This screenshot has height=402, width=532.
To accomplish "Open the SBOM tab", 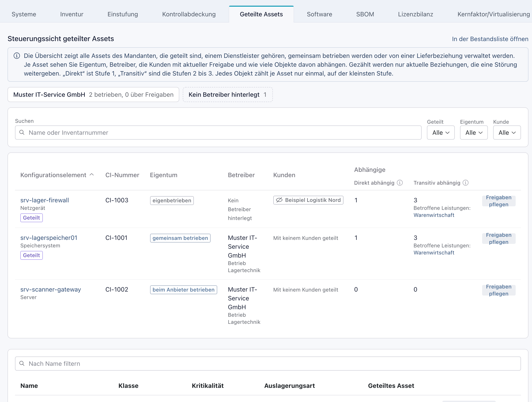I will pos(365,14).
